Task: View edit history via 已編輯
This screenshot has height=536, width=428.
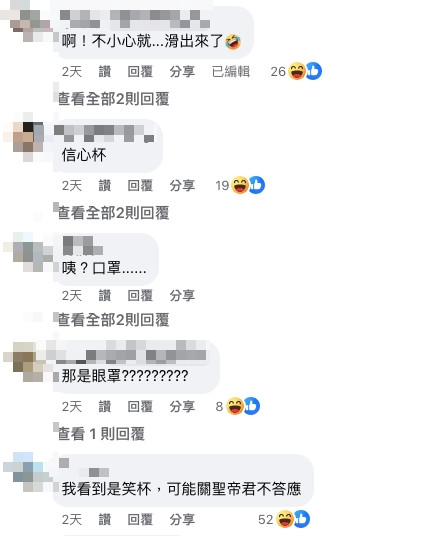Action: pos(231,72)
